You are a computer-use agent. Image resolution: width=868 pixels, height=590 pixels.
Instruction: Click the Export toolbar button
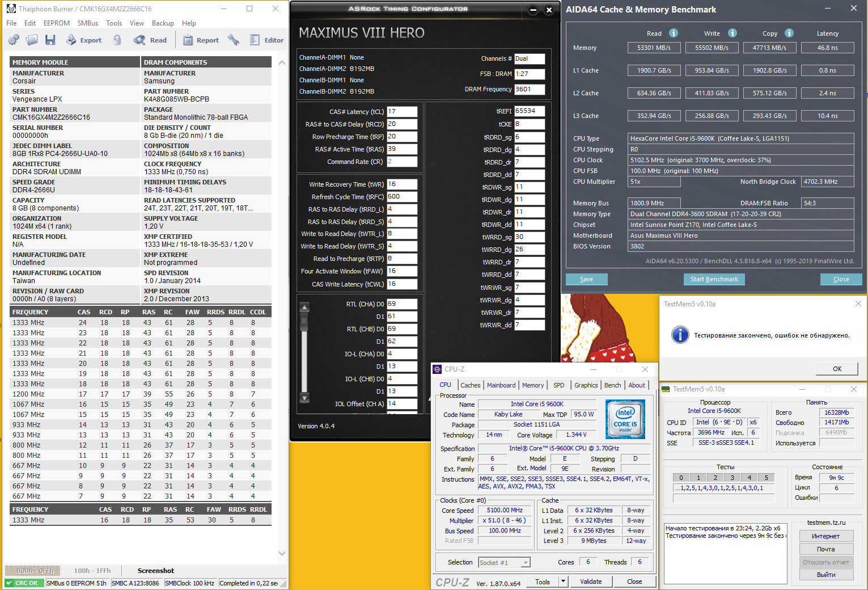(84, 40)
